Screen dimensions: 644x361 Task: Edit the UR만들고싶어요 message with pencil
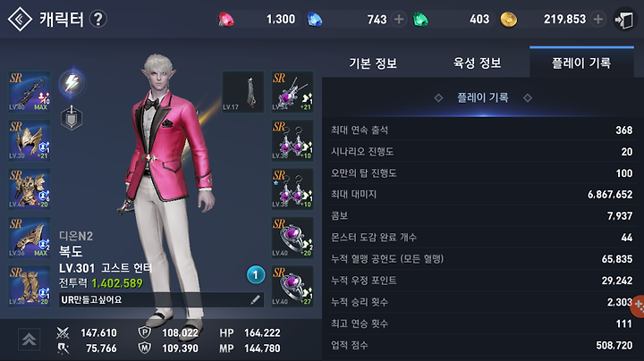[x=255, y=300]
